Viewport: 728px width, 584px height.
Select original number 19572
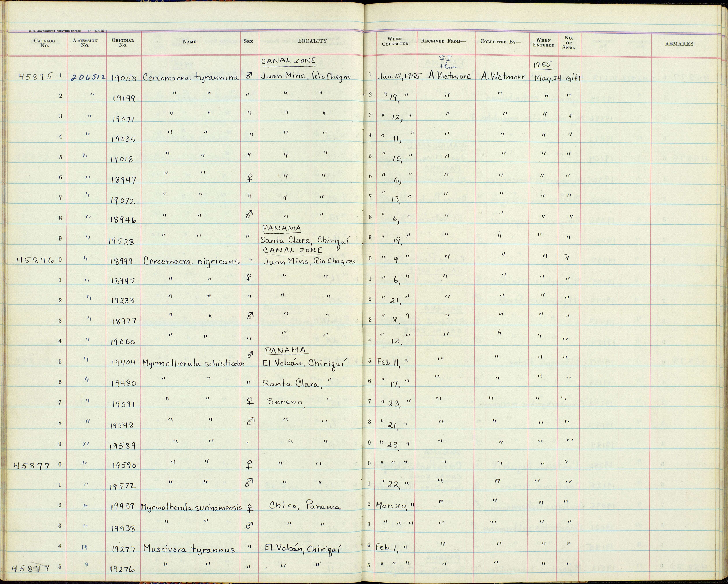click(x=124, y=486)
